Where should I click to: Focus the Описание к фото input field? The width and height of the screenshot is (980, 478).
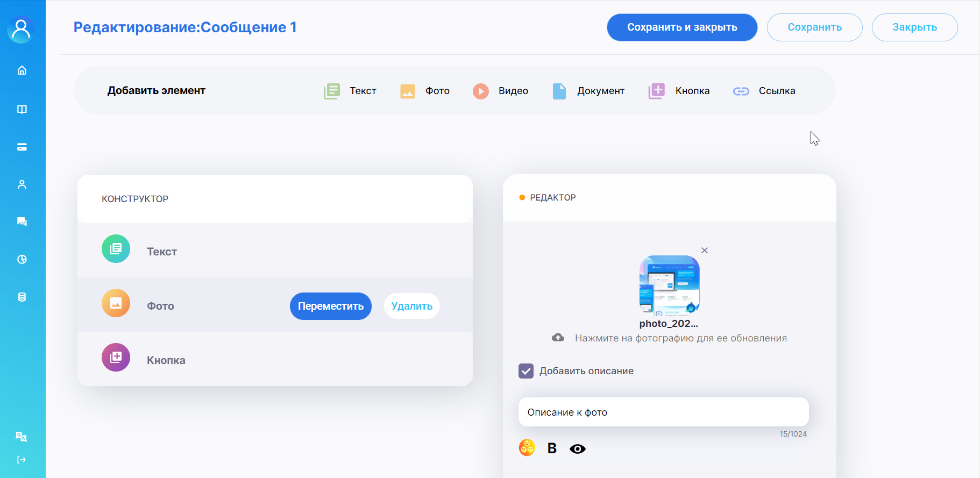pos(664,412)
